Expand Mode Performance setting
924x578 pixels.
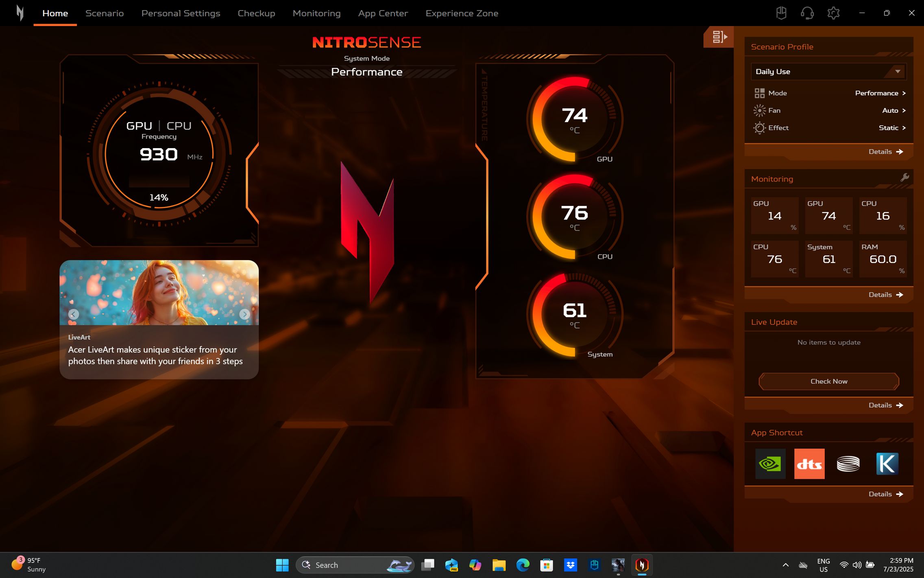pos(880,93)
